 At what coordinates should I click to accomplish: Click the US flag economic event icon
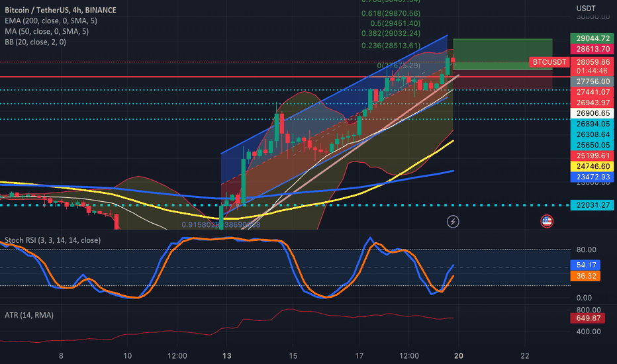click(x=547, y=222)
